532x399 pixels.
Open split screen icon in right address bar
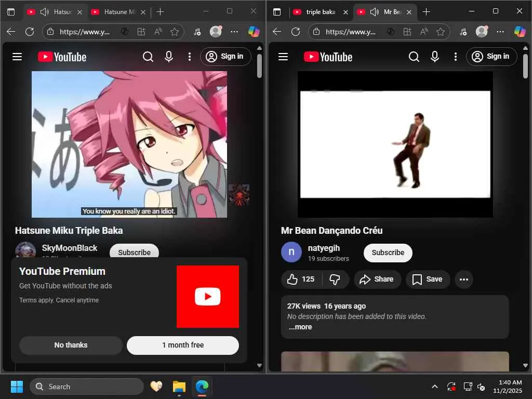click(407, 32)
